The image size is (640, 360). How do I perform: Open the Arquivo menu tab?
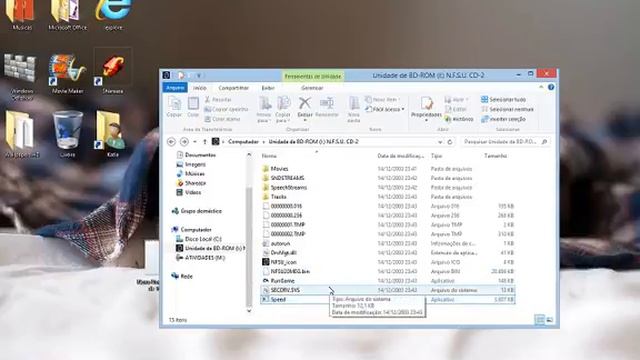[175, 88]
